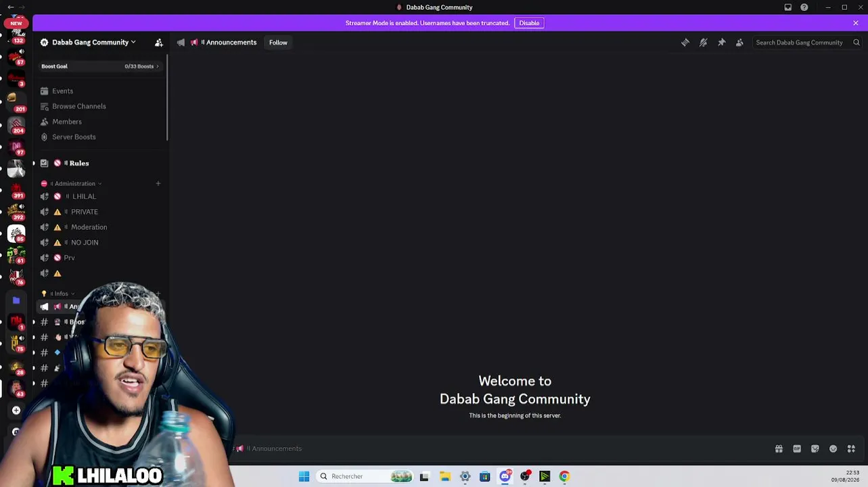Open the emoji picker
Image resolution: width=868 pixels, height=487 pixels.
[x=833, y=448]
